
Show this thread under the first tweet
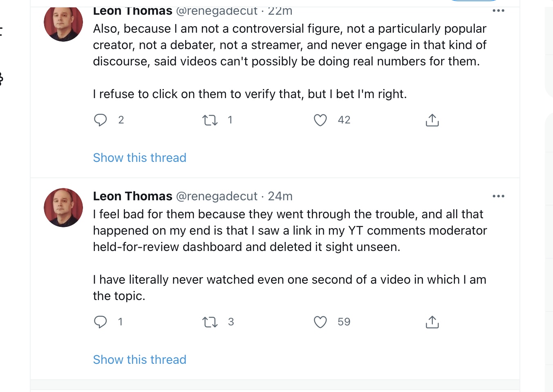139,158
